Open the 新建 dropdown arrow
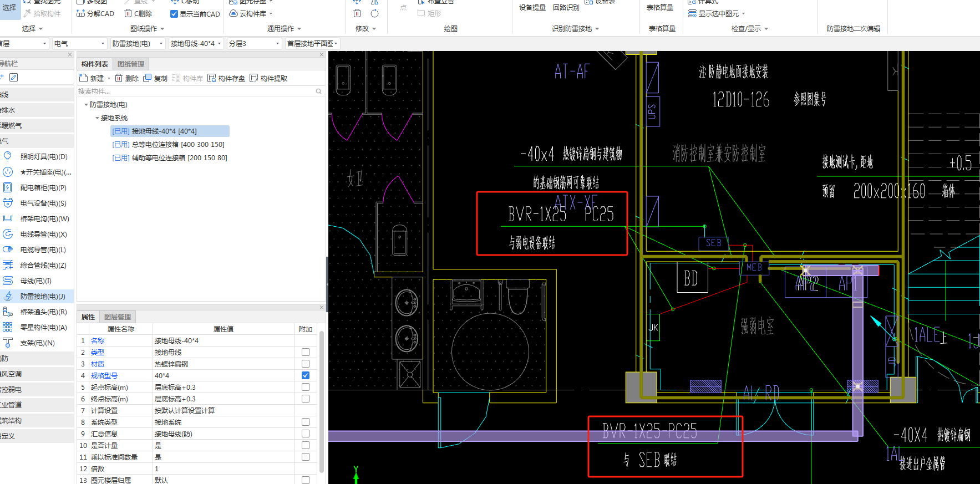Screen dimensions: 980x484 (109, 79)
